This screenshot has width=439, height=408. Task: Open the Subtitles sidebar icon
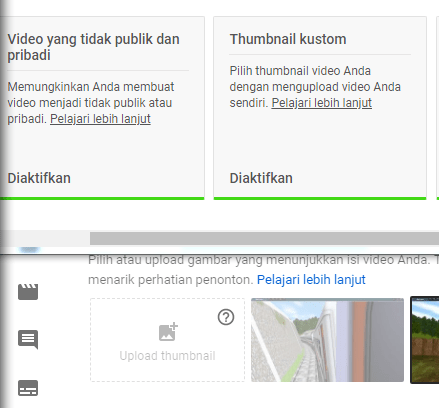[x=28, y=388]
